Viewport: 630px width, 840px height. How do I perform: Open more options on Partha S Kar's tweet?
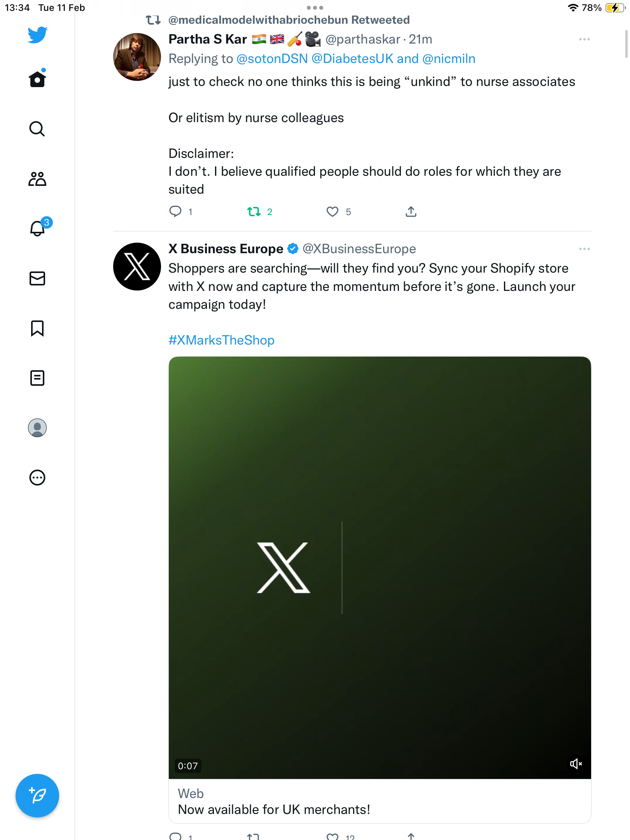point(584,39)
